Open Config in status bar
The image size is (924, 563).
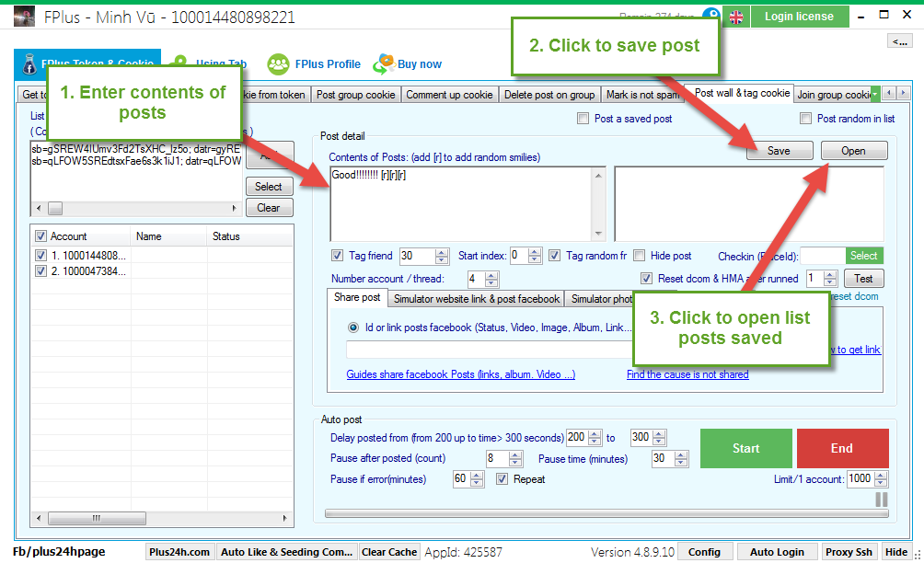tap(704, 552)
